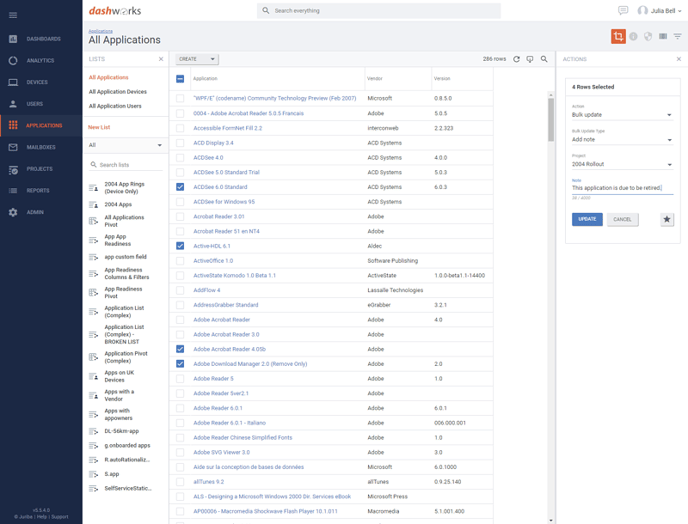This screenshot has width=688, height=524.
Task: Open the 2004 Apps list
Action: [118, 205]
